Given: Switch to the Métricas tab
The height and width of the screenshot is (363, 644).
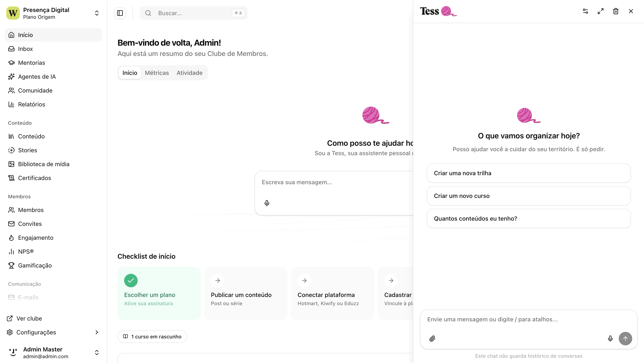Looking at the screenshot, I should coord(157,73).
